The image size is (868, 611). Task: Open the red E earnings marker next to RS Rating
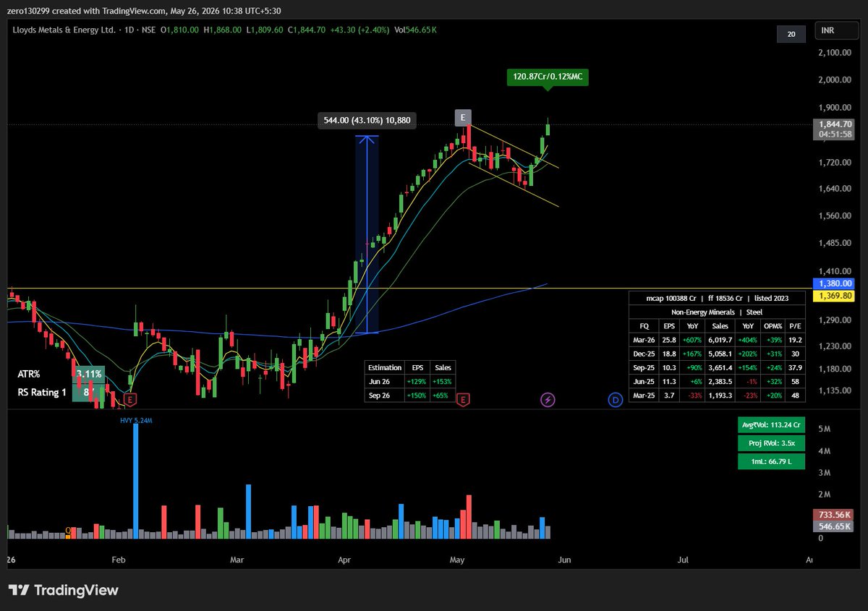click(x=129, y=399)
